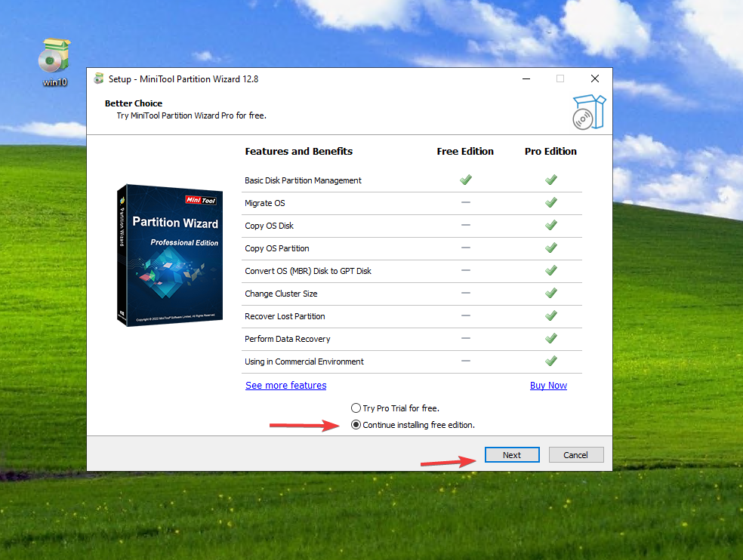Click Free Edition dash for Copy OS Partition
743x560 pixels.
click(466, 248)
